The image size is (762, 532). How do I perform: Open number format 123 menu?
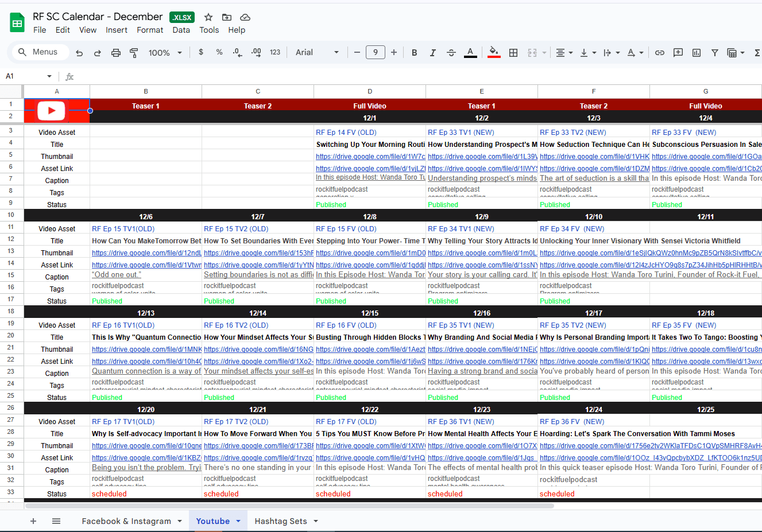(x=275, y=52)
